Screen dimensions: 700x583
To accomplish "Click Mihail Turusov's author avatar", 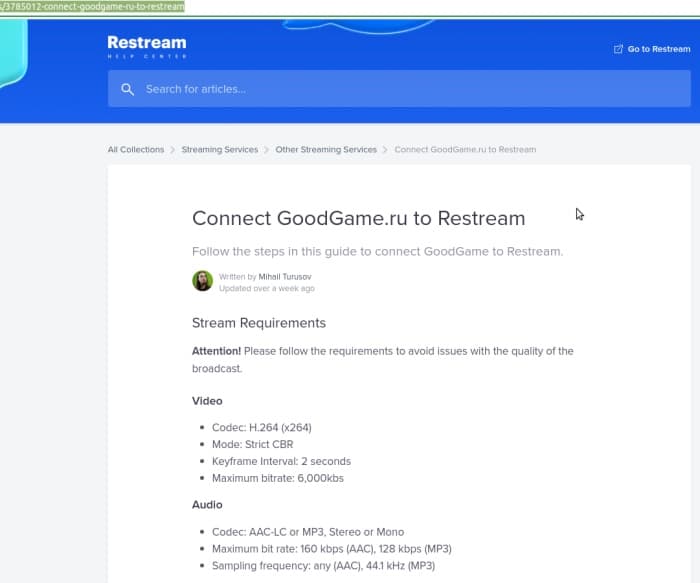I will [203, 281].
